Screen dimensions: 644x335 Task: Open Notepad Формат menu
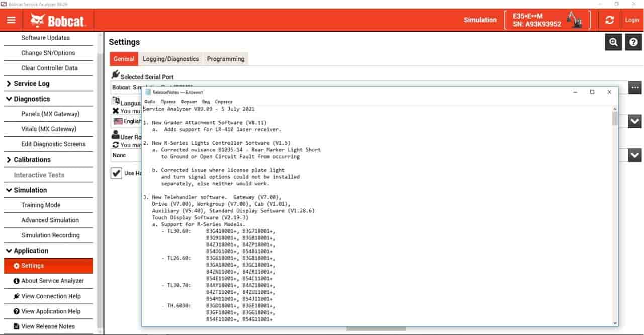click(189, 102)
